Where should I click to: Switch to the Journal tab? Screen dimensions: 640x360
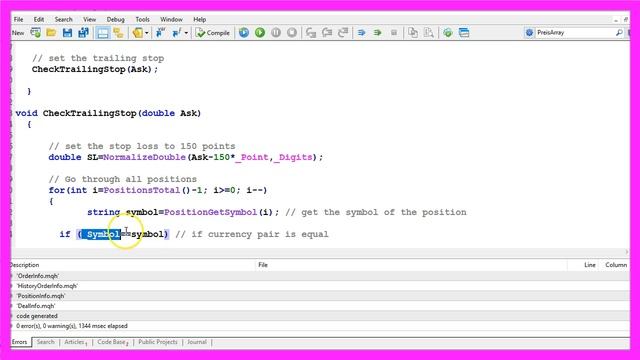point(197,342)
